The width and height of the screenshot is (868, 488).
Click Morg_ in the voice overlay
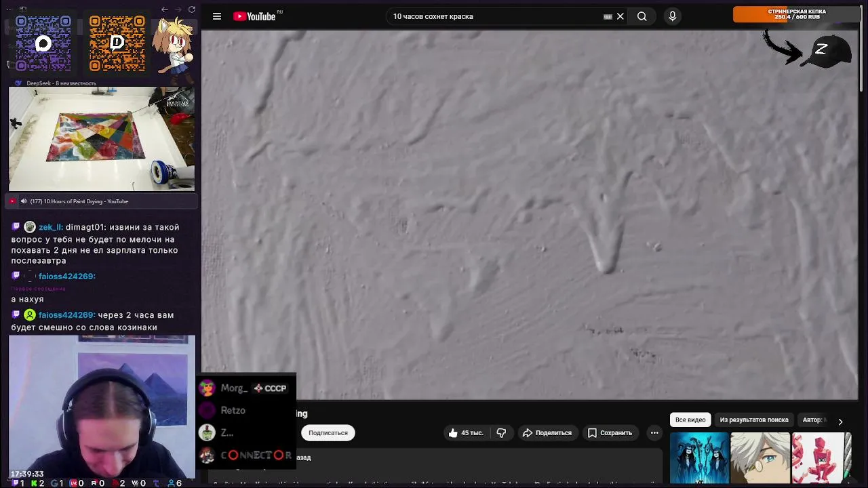(234, 388)
